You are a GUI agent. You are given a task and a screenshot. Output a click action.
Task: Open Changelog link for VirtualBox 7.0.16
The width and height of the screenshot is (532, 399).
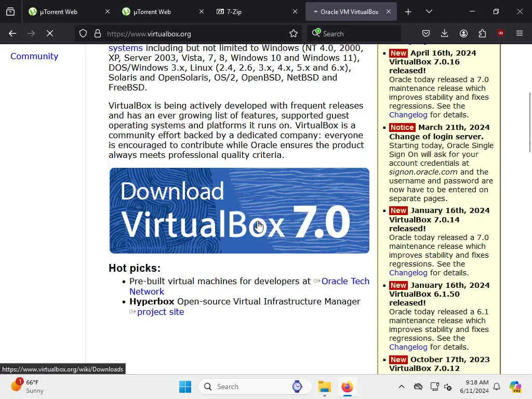point(408,115)
